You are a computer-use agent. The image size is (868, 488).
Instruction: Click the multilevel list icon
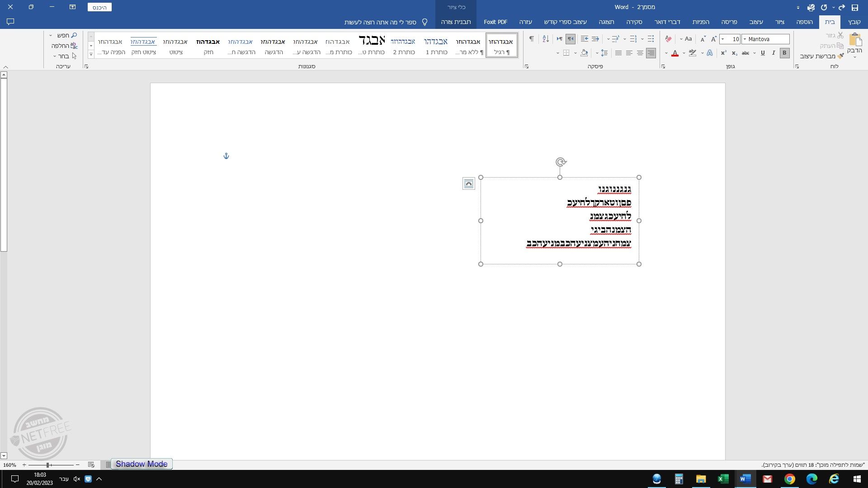click(616, 39)
